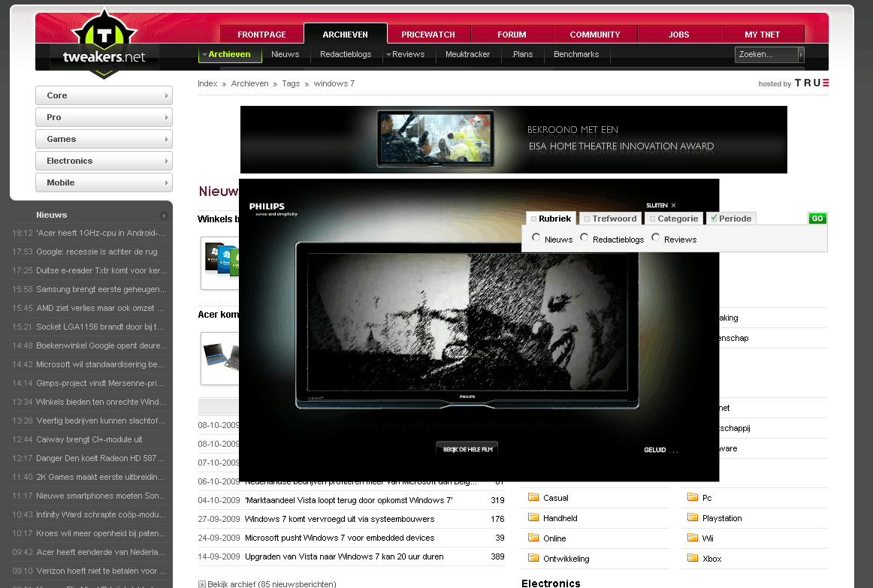Open Bekijk archief 85 nieuwsberichten link
This screenshot has width=873, height=588.
coord(272,584)
